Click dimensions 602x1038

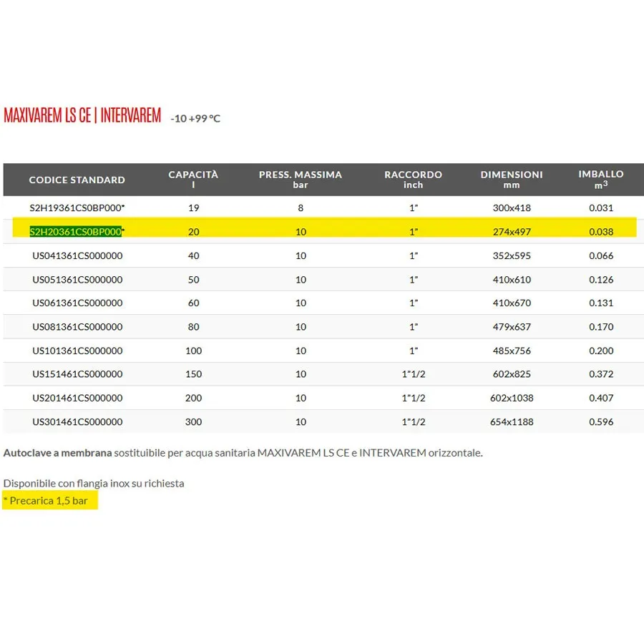[512, 398]
